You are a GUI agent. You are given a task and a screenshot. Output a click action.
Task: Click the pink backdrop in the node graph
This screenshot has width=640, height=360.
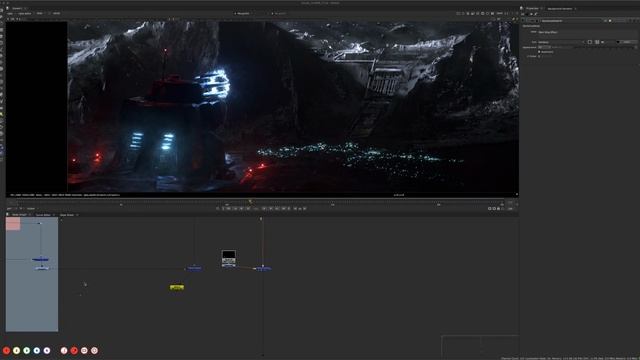point(13,224)
